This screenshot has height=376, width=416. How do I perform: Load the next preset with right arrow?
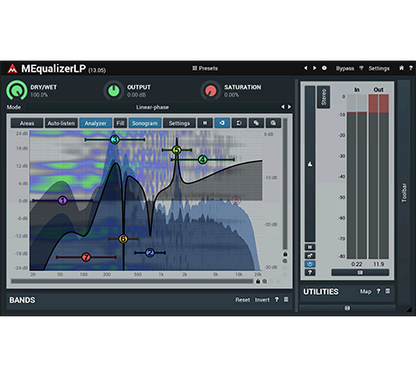(x=314, y=68)
